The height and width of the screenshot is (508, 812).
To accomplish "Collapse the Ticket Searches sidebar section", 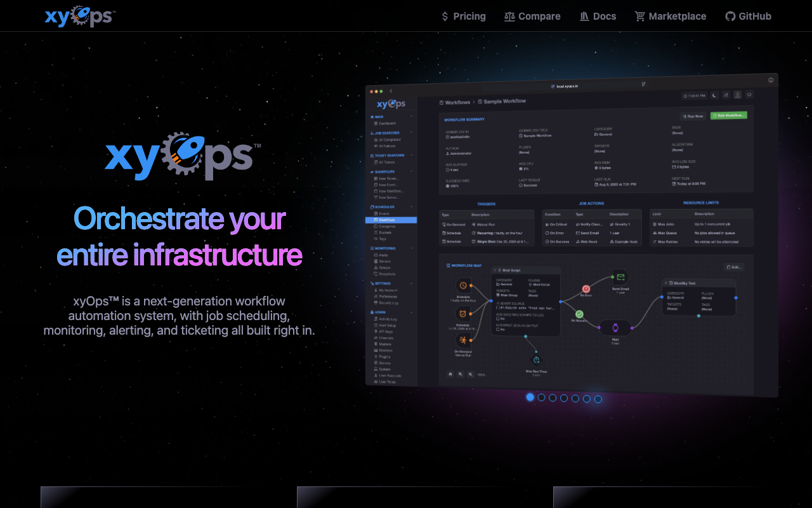I will [411, 155].
